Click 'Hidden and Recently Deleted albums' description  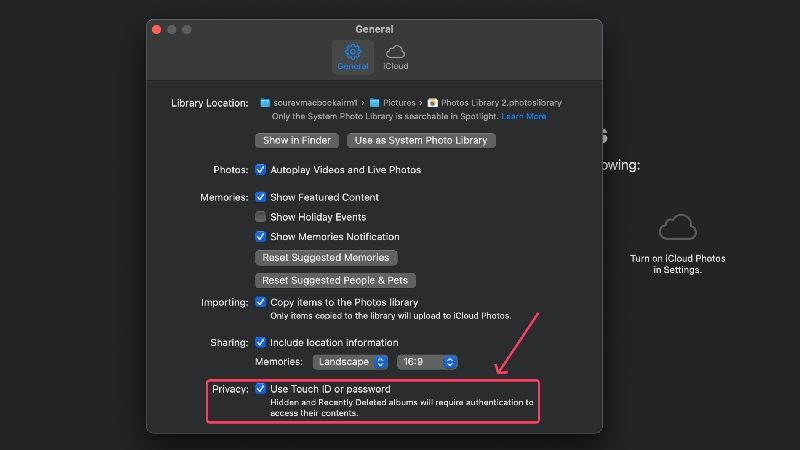pyautogui.click(x=402, y=408)
